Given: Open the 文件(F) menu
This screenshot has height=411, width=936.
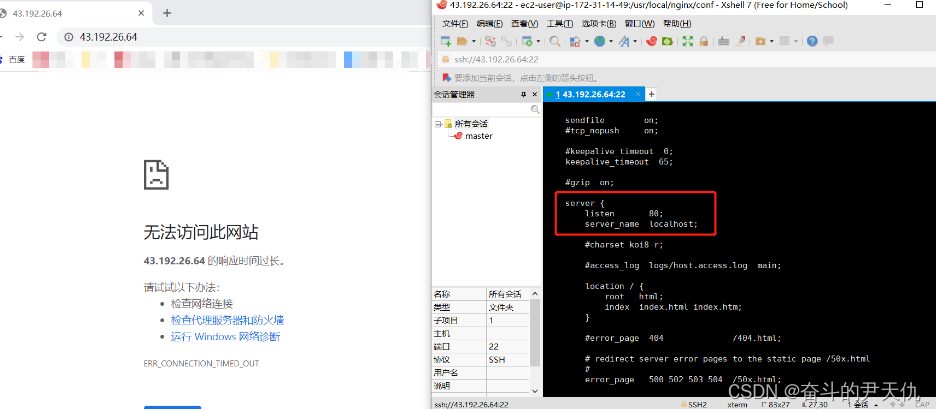Looking at the screenshot, I should point(455,24).
